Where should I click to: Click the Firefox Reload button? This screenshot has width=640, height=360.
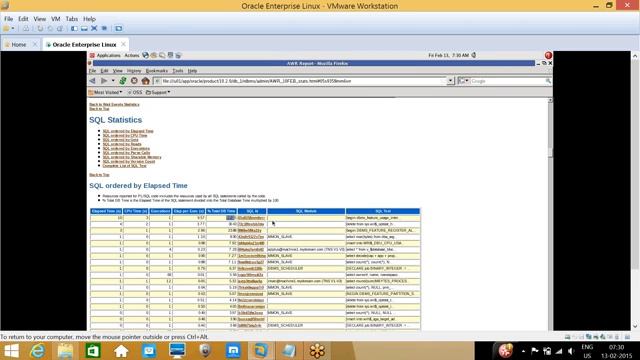(122, 81)
